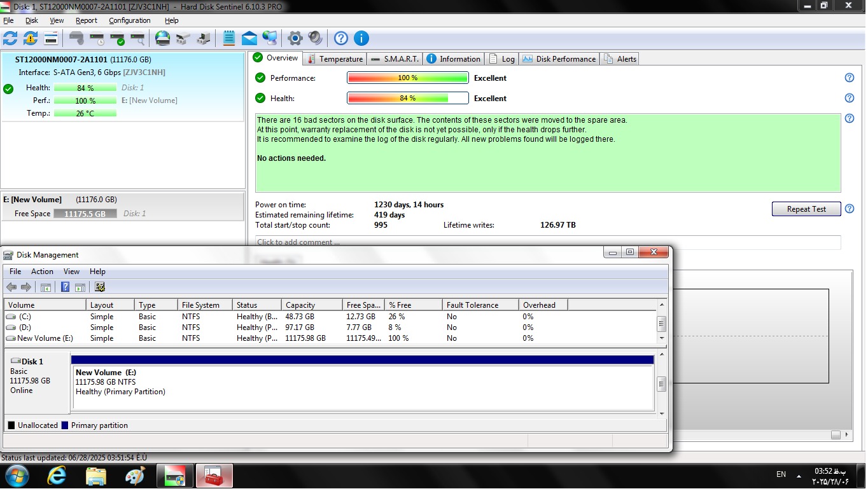This screenshot has width=868, height=489.
Task: Click Show/Hide Console Tree icon in Disk Management
Action: pos(46,287)
